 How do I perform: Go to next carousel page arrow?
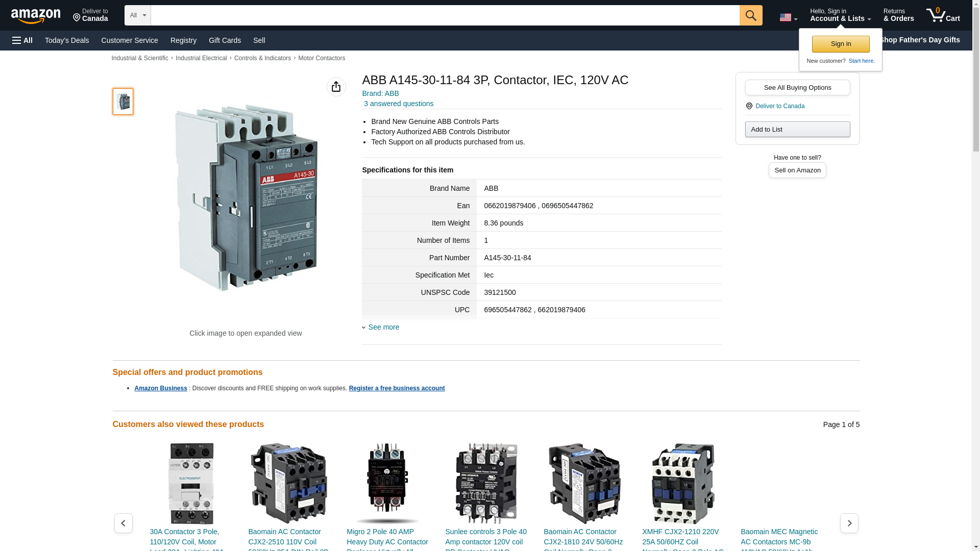[849, 523]
